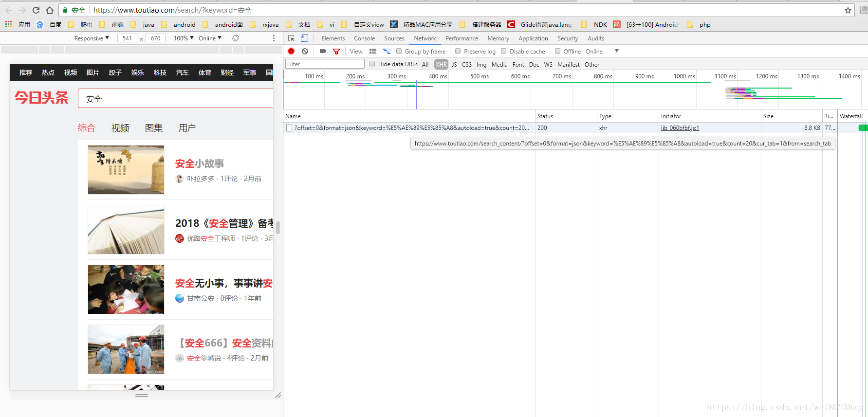Image resolution: width=868 pixels, height=417 pixels.
Task: Rotate the device viewport
Action: (236, 38)
